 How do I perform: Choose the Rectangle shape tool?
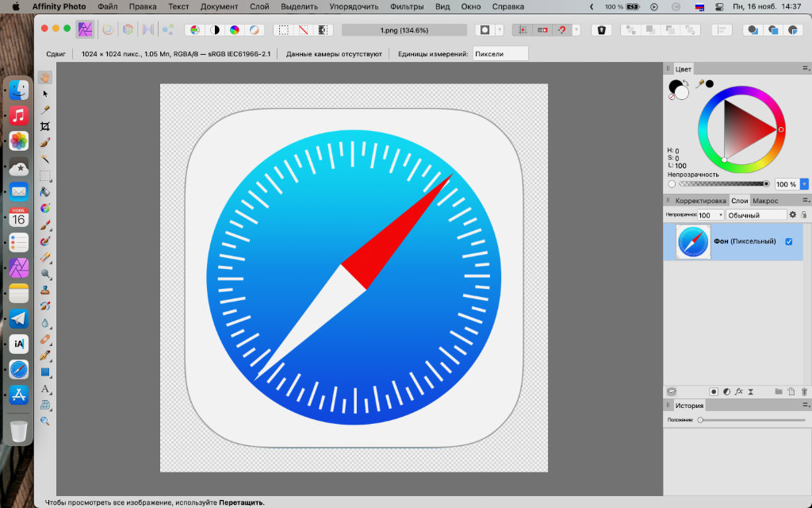45,371
